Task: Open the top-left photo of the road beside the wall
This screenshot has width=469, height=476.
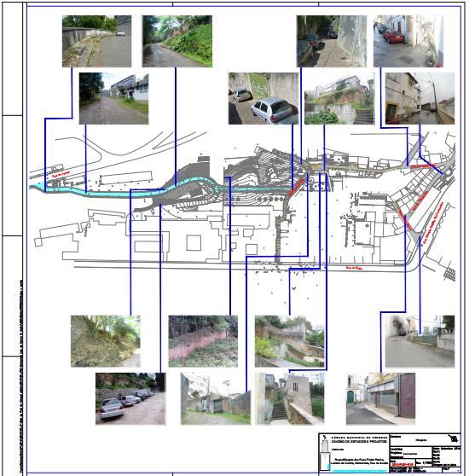Action: click(x=96, y=41)
